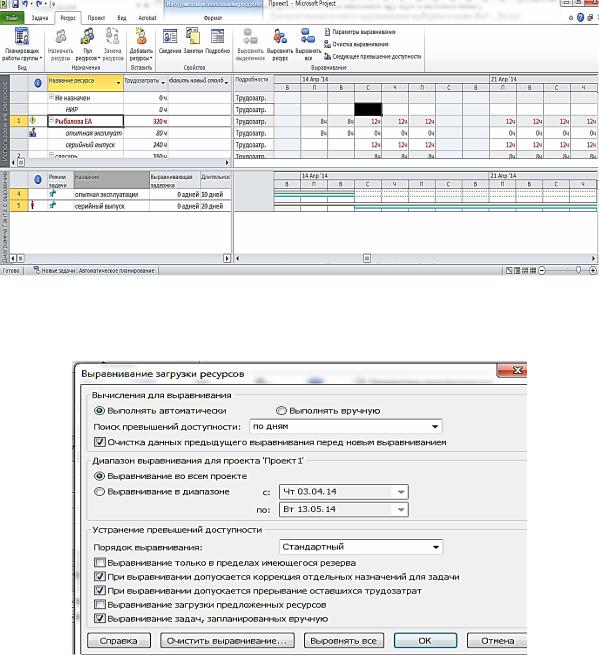
Task: Click the Zoom in plus icon in the status bar
Action: pyautogui.click(x=593, y=271)
